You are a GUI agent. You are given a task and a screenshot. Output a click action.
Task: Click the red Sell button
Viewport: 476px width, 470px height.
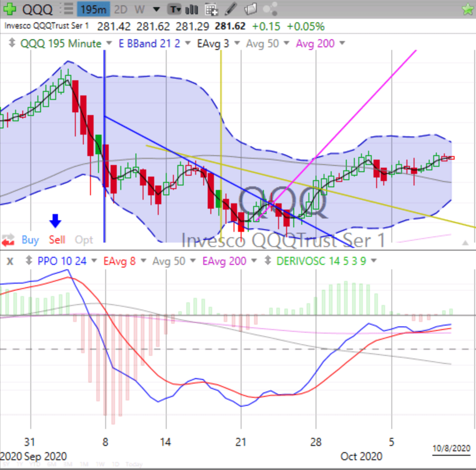[x=57, y=240]
